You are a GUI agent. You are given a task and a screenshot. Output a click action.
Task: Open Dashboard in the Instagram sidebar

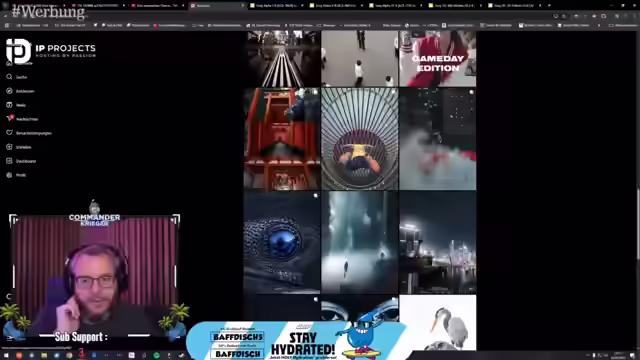pyautogui.click(x=21, y=161)
